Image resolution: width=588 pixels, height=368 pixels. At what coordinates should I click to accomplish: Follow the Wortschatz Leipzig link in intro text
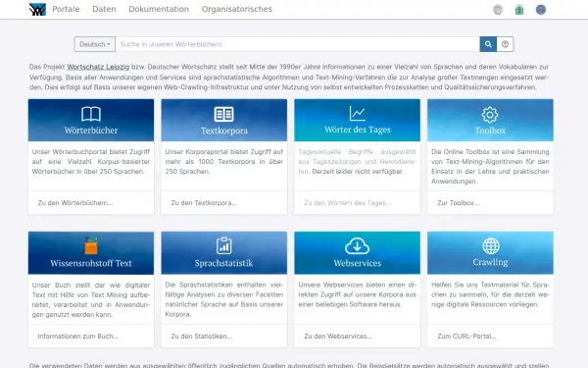point(98,67)
